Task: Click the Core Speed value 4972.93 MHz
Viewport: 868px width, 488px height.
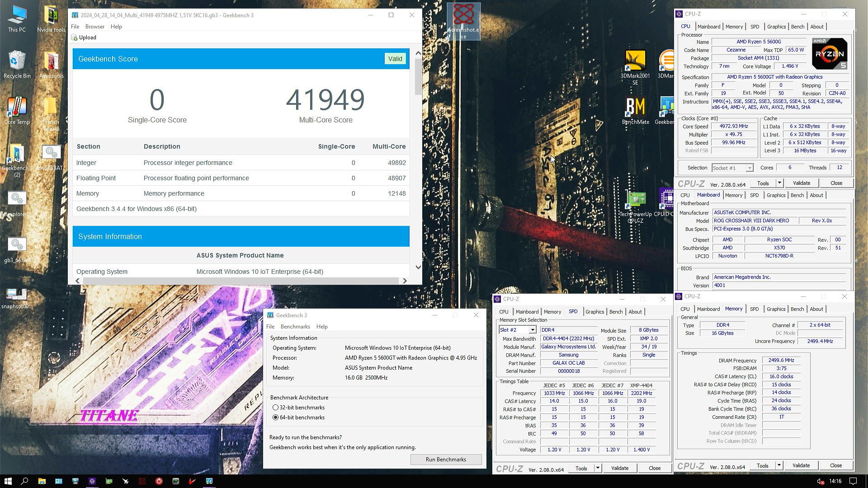Action: pyautogui.click(x=733, y=127)
